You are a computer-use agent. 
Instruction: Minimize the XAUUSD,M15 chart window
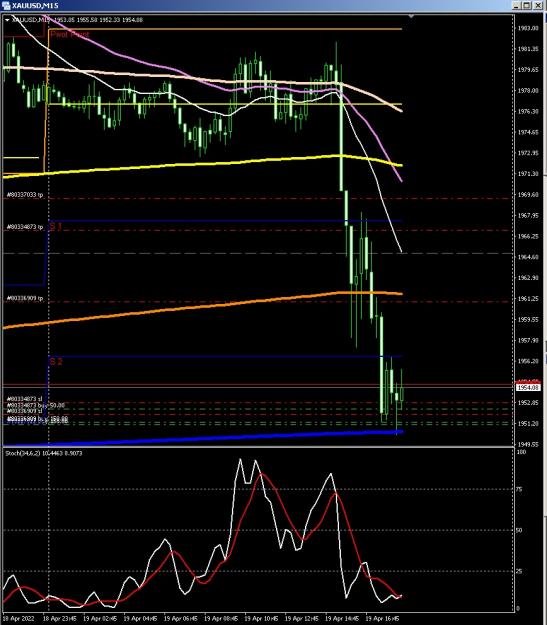click(x=517, y=5)
